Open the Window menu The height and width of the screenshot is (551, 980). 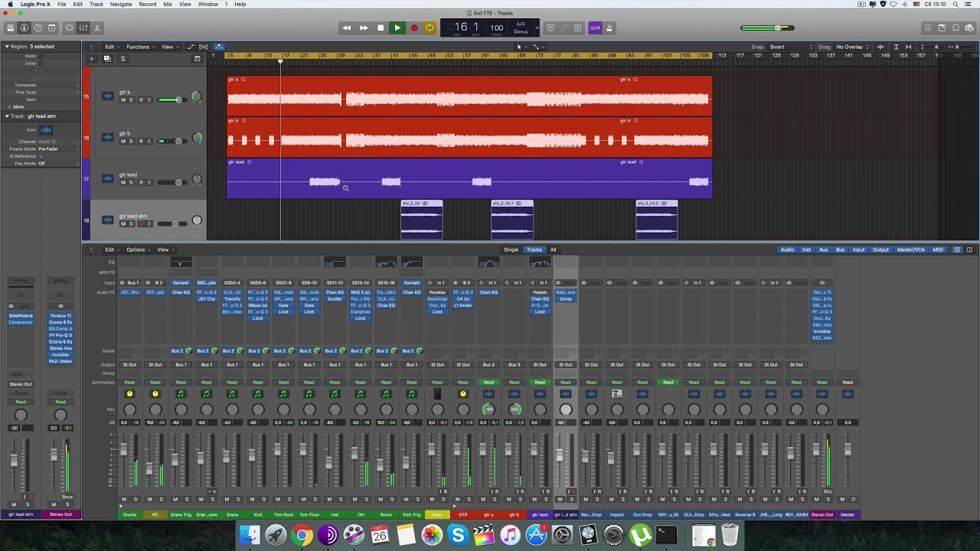click(207, 5)
